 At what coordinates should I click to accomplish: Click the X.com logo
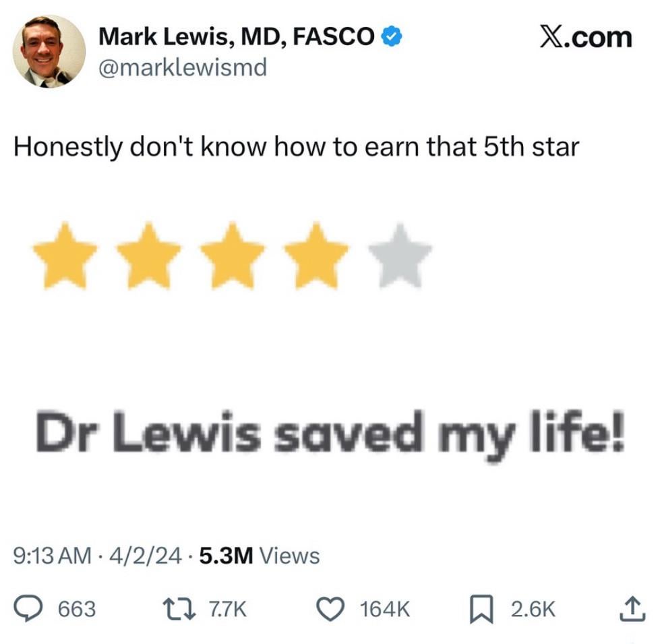pos(586,37)
